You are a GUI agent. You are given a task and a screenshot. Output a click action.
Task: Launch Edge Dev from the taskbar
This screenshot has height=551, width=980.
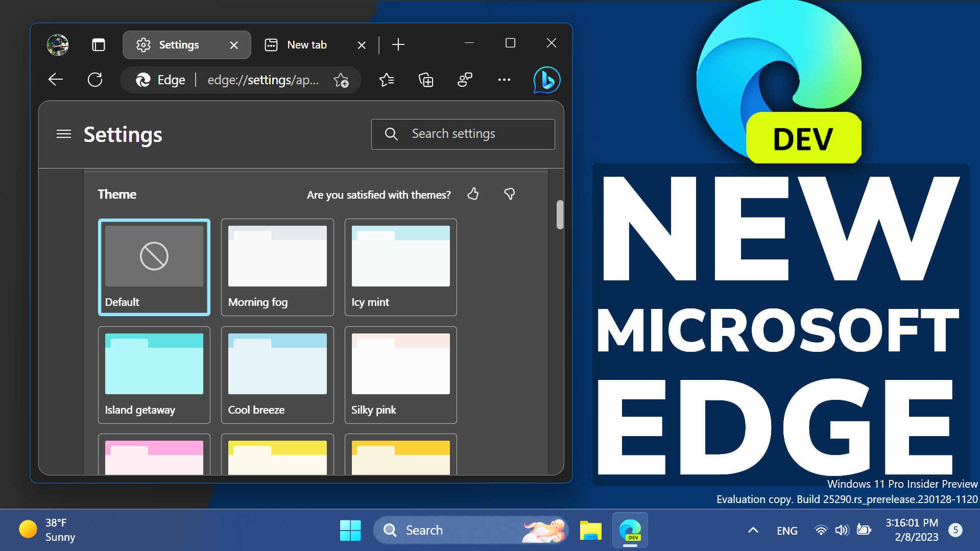(630, 530)
